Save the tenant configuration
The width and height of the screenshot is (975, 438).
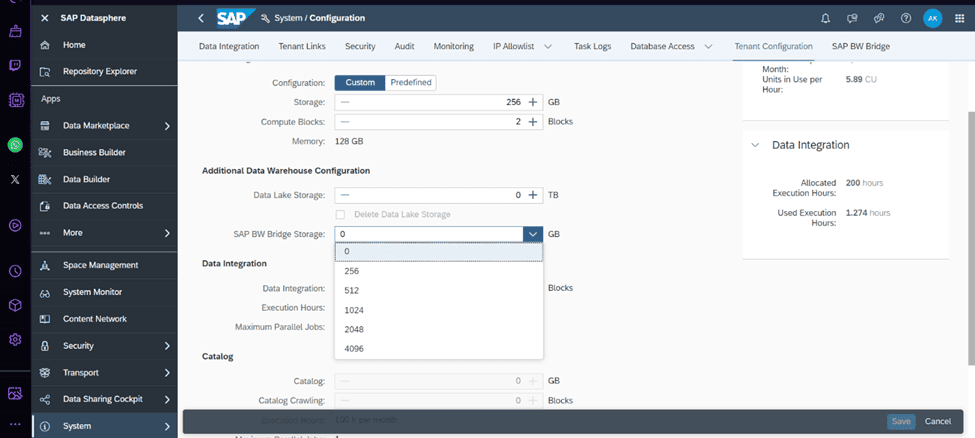click(901, 421)
